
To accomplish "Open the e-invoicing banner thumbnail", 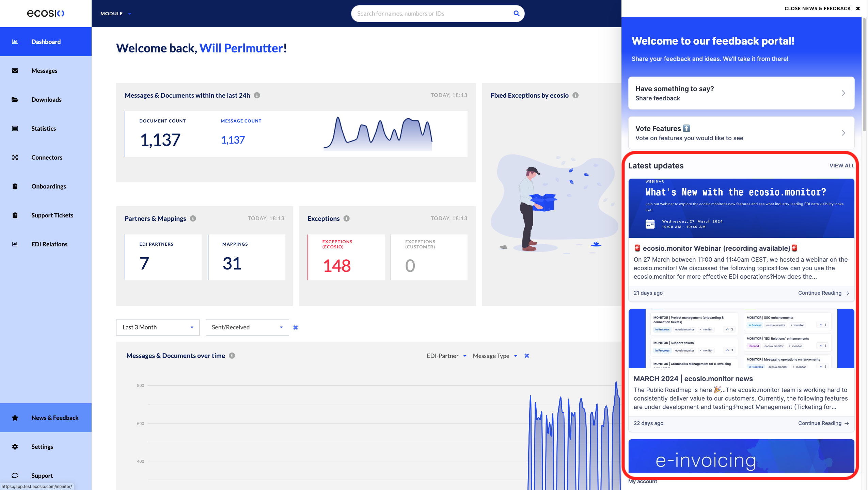I will (x=741, y=456).
